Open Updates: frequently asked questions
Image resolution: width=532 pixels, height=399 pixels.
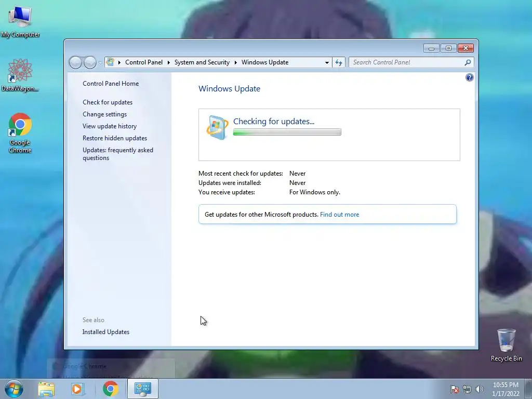(x=118, y=154)
